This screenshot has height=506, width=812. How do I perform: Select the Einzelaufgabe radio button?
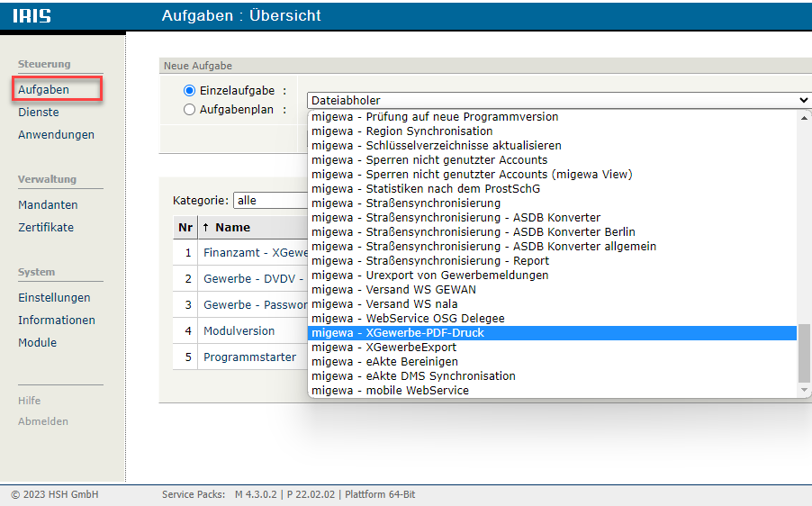point(189,91)
